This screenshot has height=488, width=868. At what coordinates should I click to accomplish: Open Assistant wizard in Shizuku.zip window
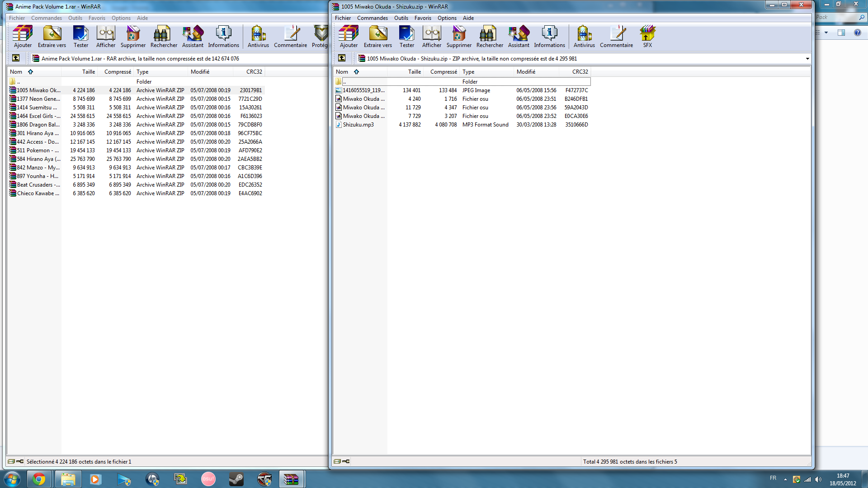click(x=519, y=36)
